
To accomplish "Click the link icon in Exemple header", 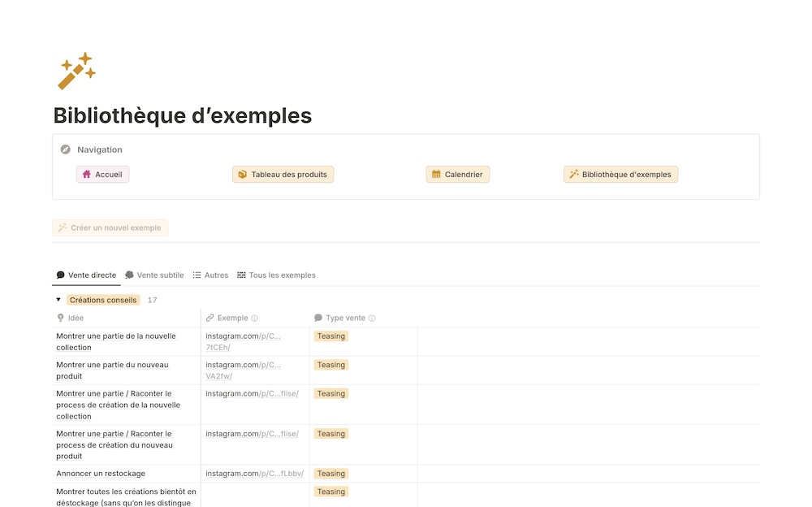I will tap(210, 318).
